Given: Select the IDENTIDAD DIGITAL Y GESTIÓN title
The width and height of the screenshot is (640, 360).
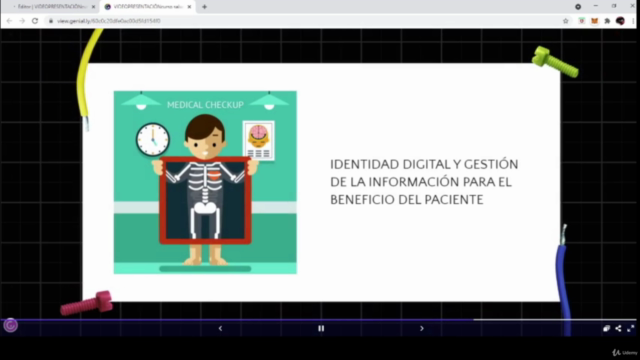Looking at the screenshot, I should 424,182.
